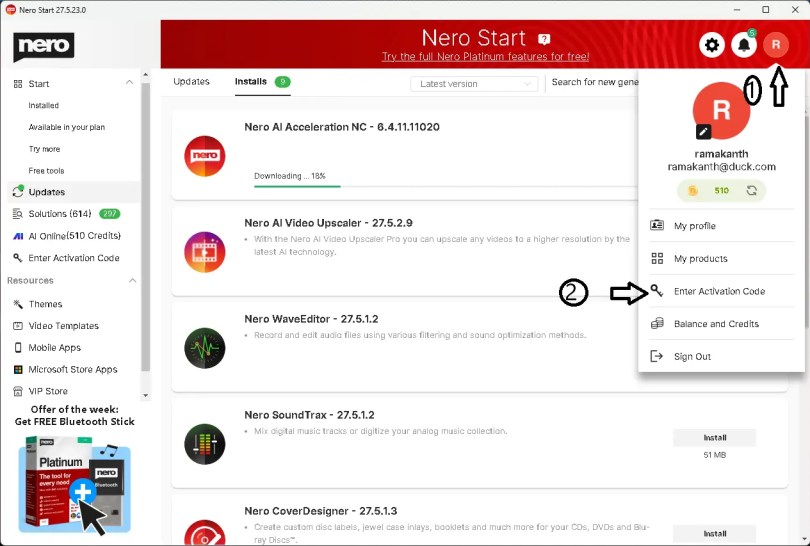Click the Nero SoundTrax app icon
Viewport: 810px width, 546px height.
coord(205,444)
